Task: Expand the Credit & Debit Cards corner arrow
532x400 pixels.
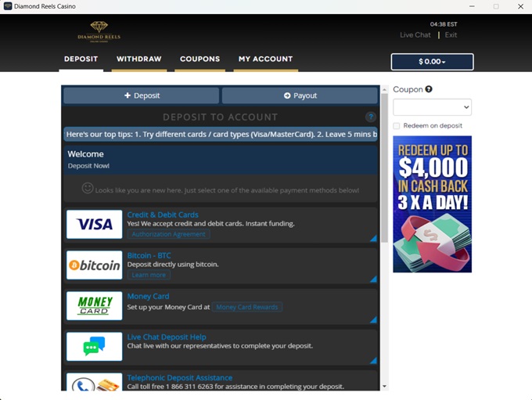Action: tap(373, 238)
